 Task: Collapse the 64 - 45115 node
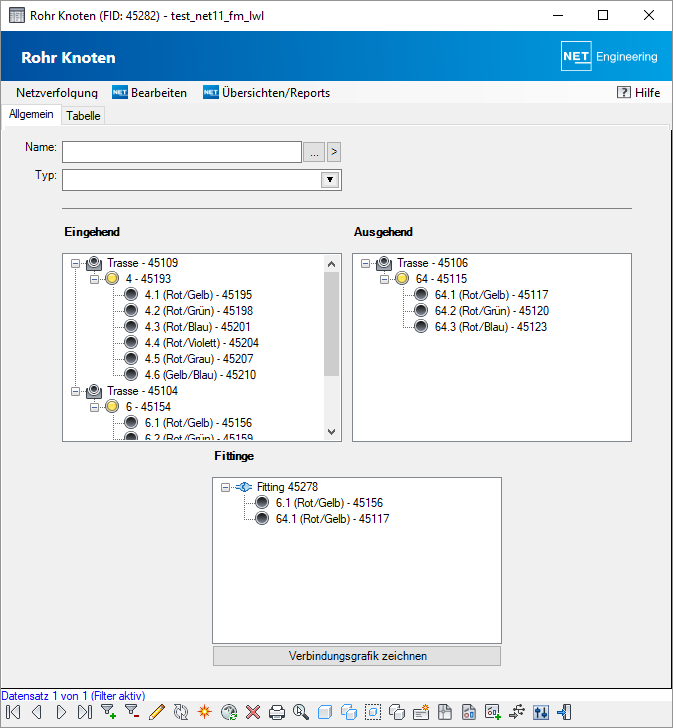pos(384,279)
